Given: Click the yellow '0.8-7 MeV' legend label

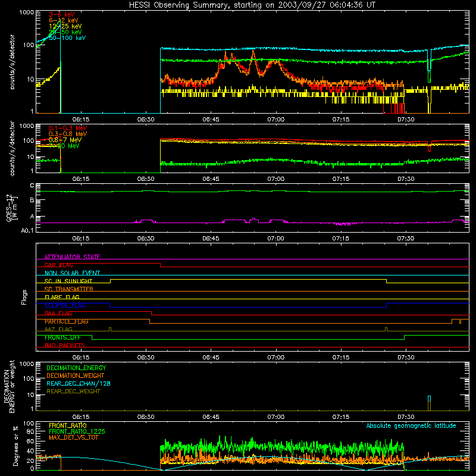Looking at the screenshot, I should click(65, 140).
